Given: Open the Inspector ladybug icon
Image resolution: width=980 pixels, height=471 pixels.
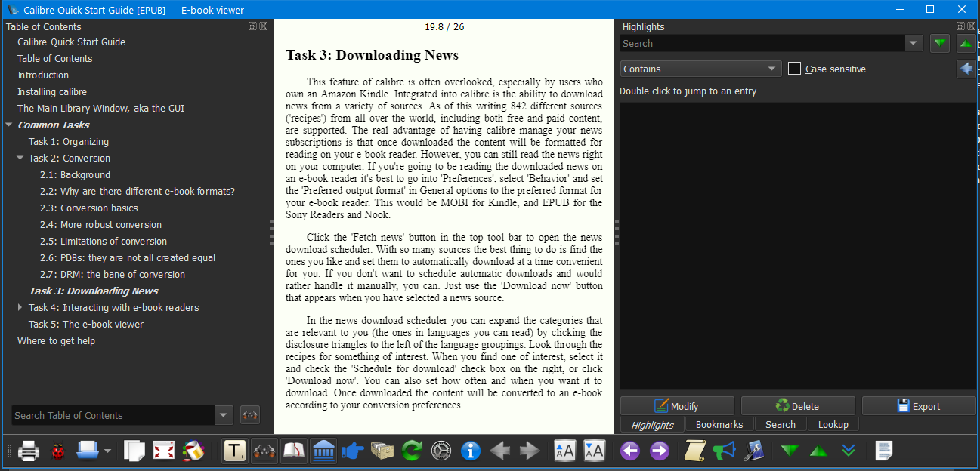Looking at the screenshot, I should coord(57,451).
